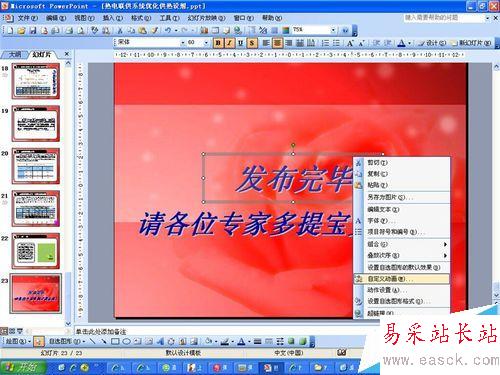The width and height of the screenshot is (500, 375).
Task: Select the Arrow tool in drawing toolbar
Action: (x=104, y=341)
